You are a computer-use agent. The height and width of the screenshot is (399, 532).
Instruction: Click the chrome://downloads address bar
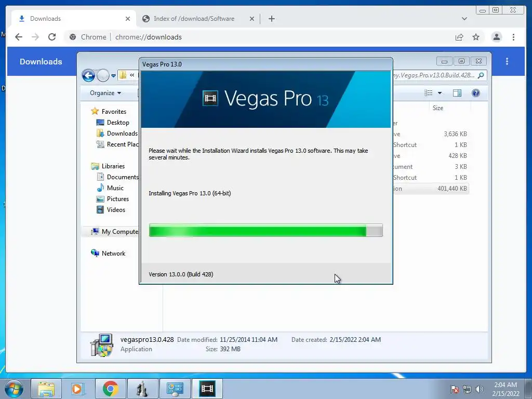258,37
